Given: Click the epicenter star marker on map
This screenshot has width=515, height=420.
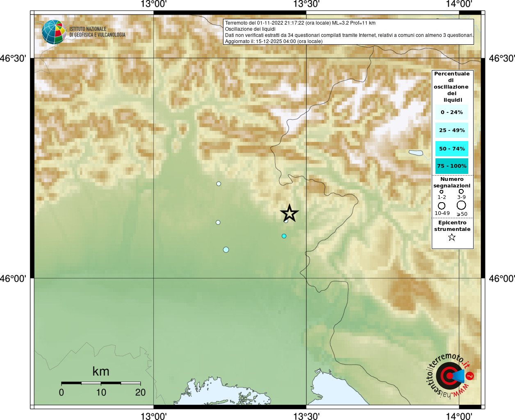Looking at the screenshot, I should point(289,213).
